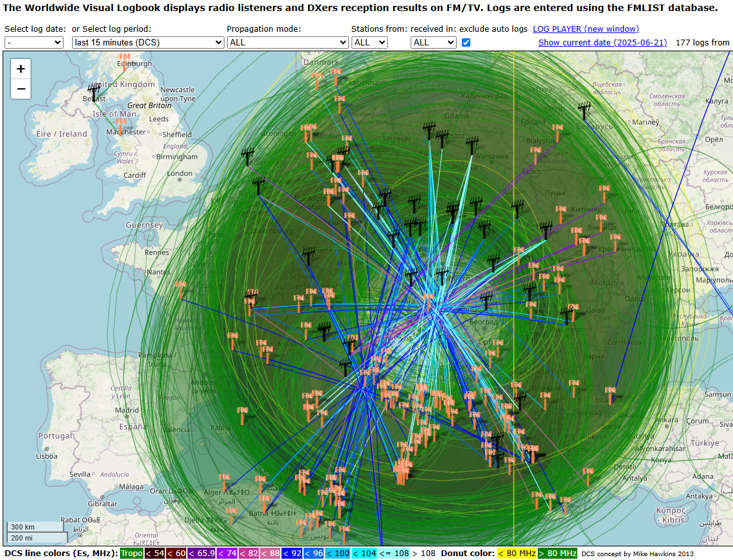Click the antenna icon east of Warszawa label
The height and width of the screenshot is (560, 733).
473,145
